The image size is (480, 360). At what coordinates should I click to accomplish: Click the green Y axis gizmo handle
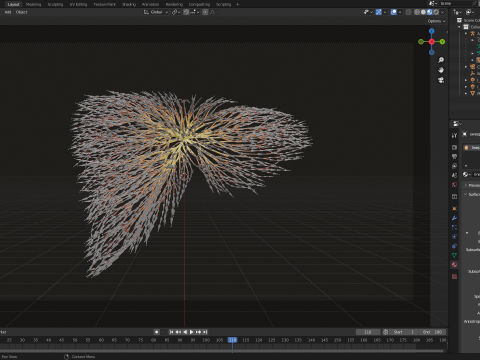coord(442,42)
